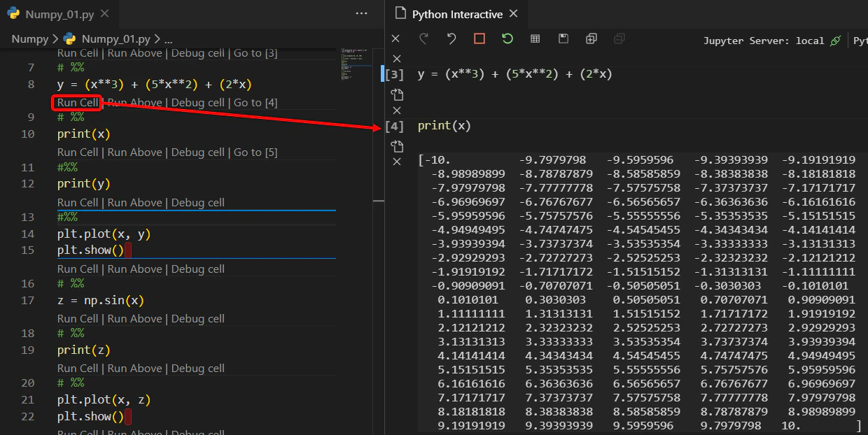Click output value -9.7979798
Screen dimensions: 868x435
pos(552,160)
